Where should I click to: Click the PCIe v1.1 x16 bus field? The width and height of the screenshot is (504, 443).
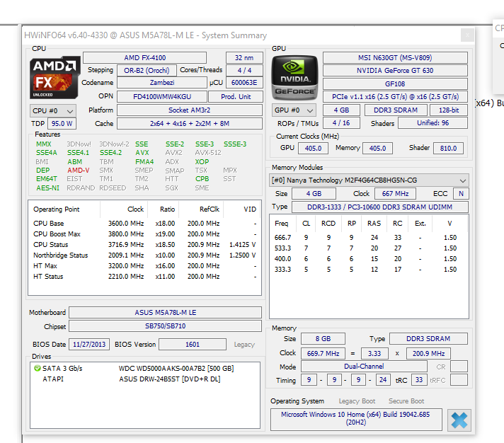point(395,97)
